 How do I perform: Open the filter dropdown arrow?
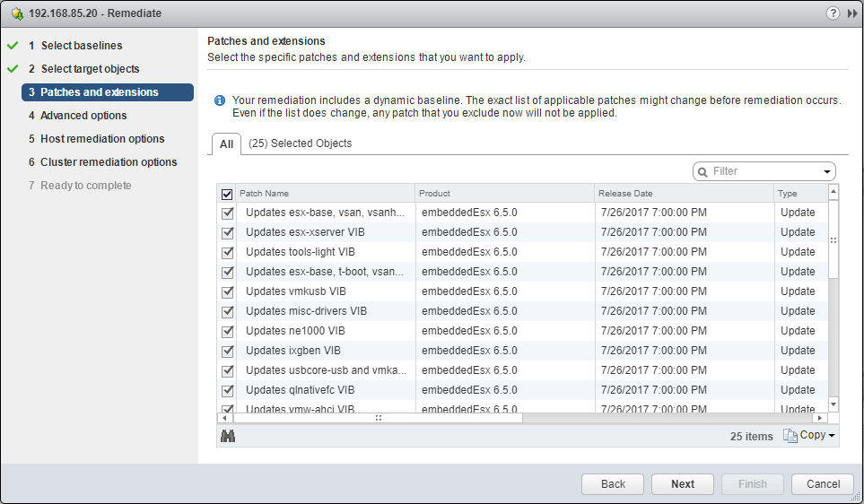[826, 172]
